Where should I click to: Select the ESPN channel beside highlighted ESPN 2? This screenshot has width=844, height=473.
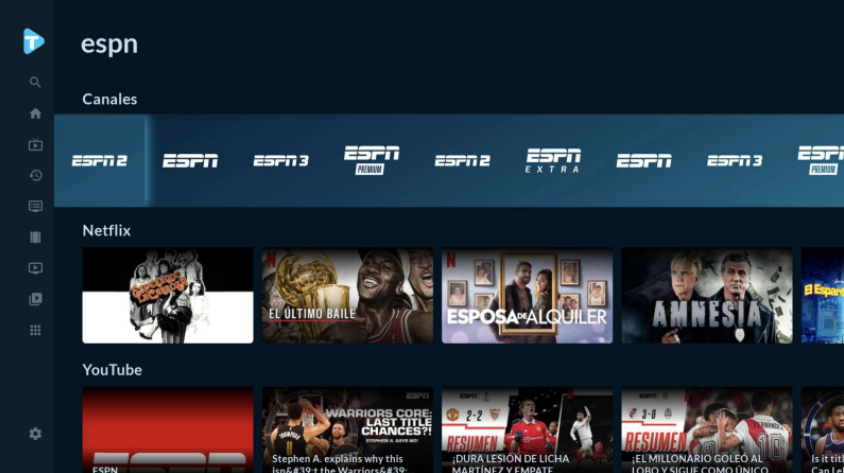[191, 161]
